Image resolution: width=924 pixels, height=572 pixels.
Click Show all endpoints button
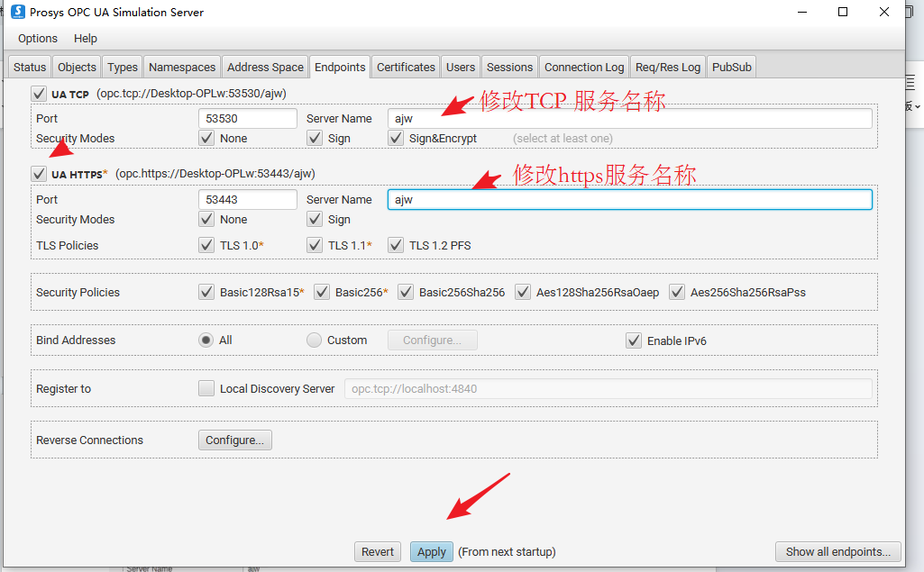coord(838,552)
